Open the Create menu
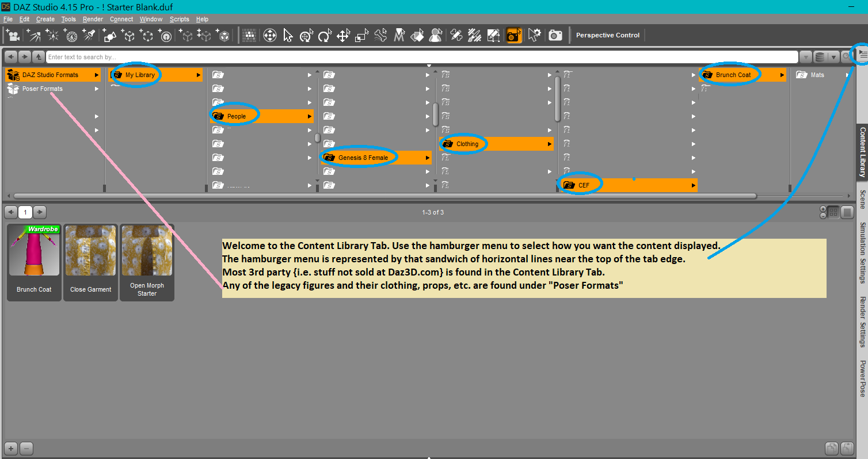 click(x=45, y=19)
